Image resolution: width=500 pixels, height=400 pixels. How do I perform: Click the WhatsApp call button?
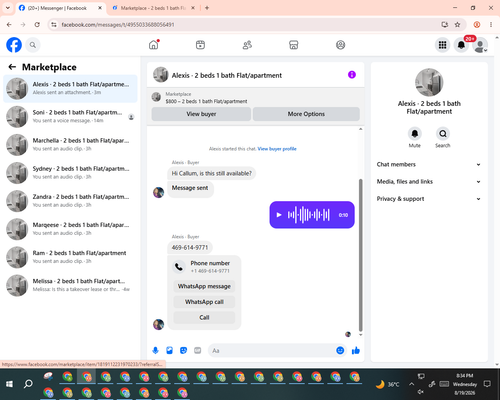204,302
